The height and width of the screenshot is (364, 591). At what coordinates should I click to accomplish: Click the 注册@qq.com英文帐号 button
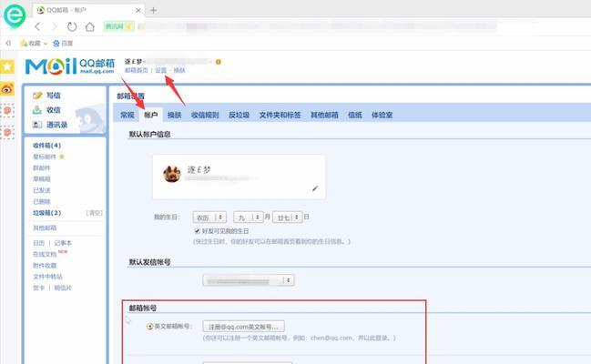click(243, 327)
